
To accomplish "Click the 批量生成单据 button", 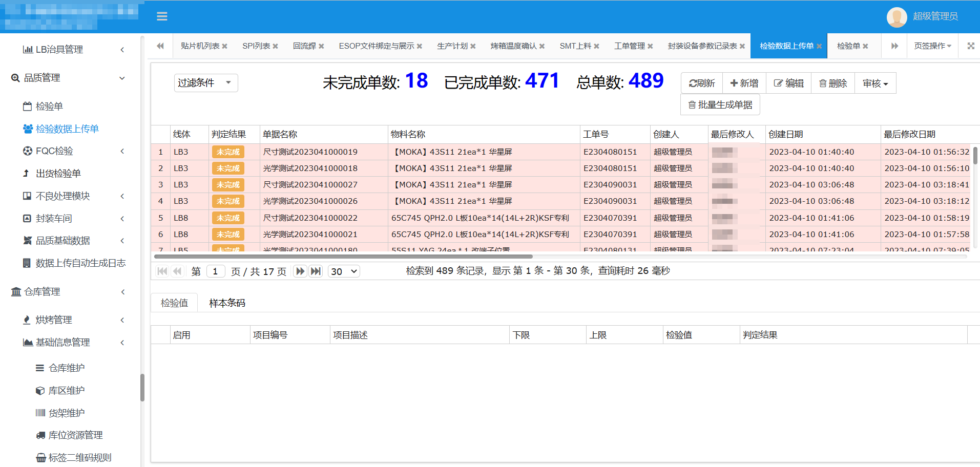I will (720, 104).
